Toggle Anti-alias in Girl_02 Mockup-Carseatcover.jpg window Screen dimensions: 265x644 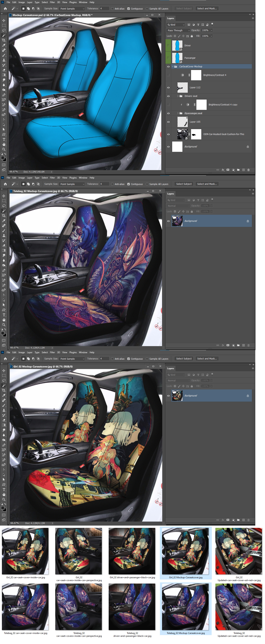(112, 359)
